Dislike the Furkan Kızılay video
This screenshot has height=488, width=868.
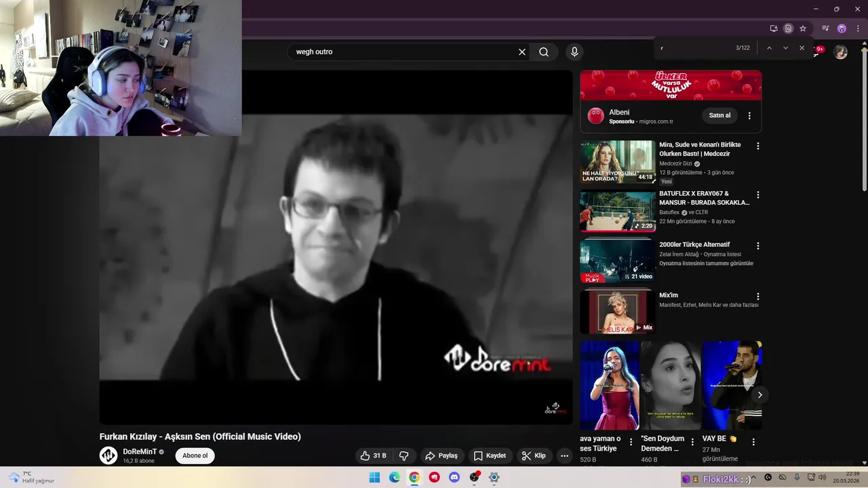[403, 455]
